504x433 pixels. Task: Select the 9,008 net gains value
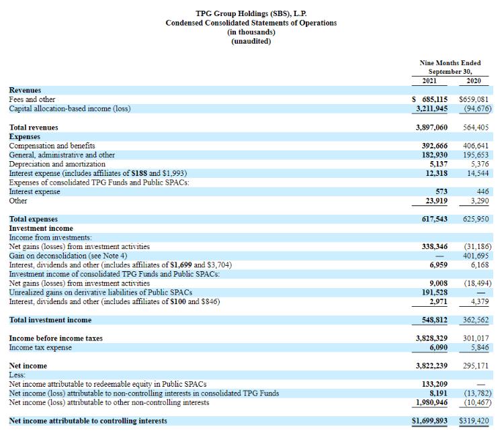(438, 283)
